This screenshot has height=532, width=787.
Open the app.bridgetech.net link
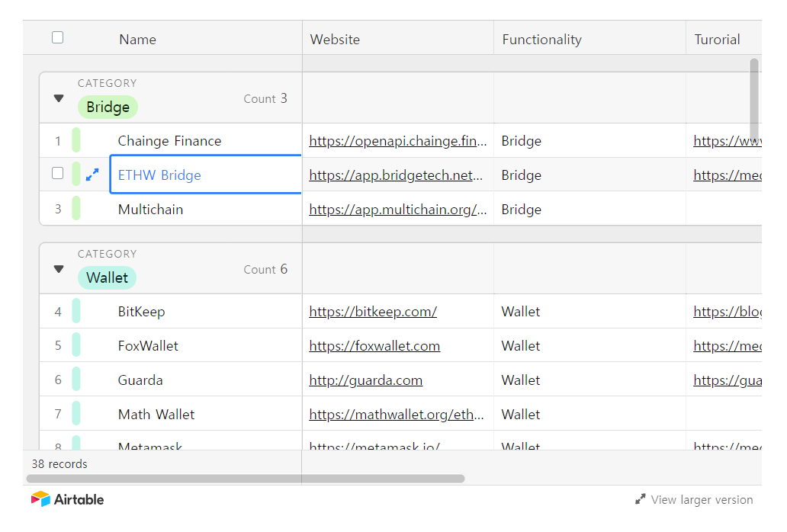click(x=396, y=175)
